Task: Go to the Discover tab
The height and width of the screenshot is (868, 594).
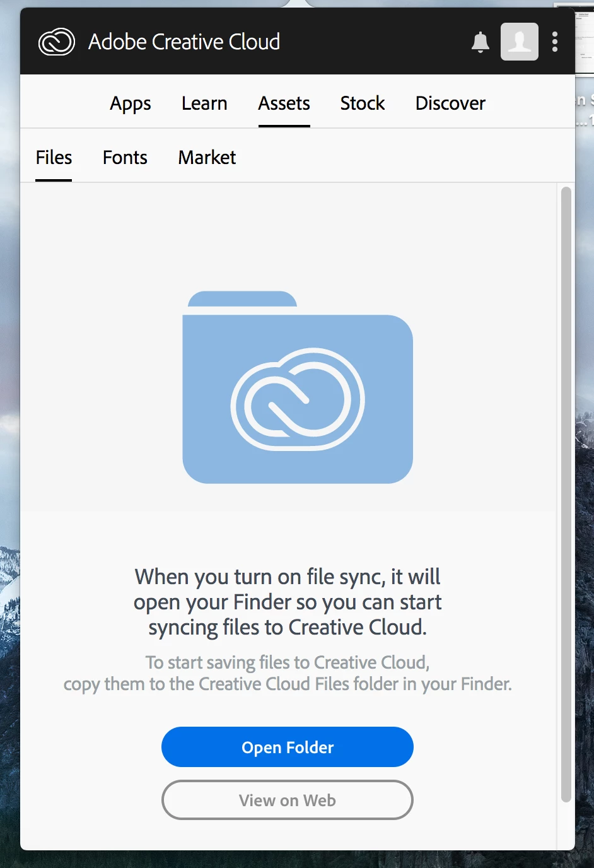Action: pyautogui.click(x=450, y=103)
